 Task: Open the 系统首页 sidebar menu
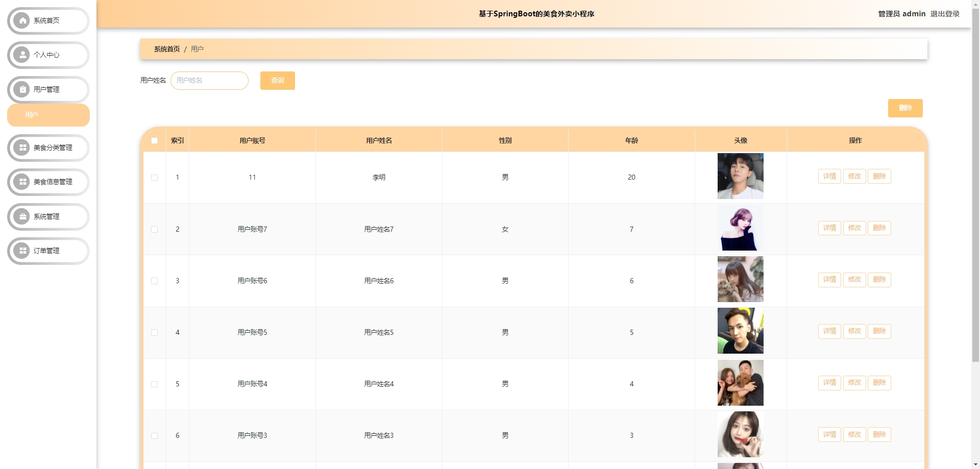coord(48,21)
